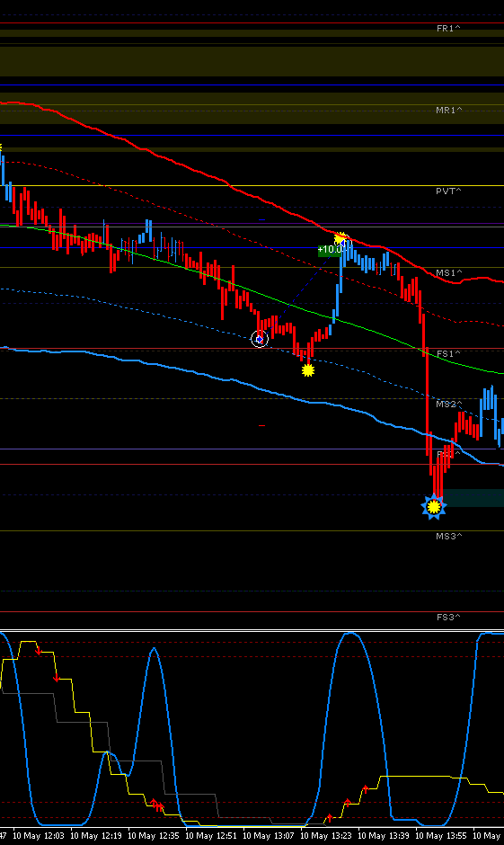Click the 10 May 12:19 time label

coord(96,836)
